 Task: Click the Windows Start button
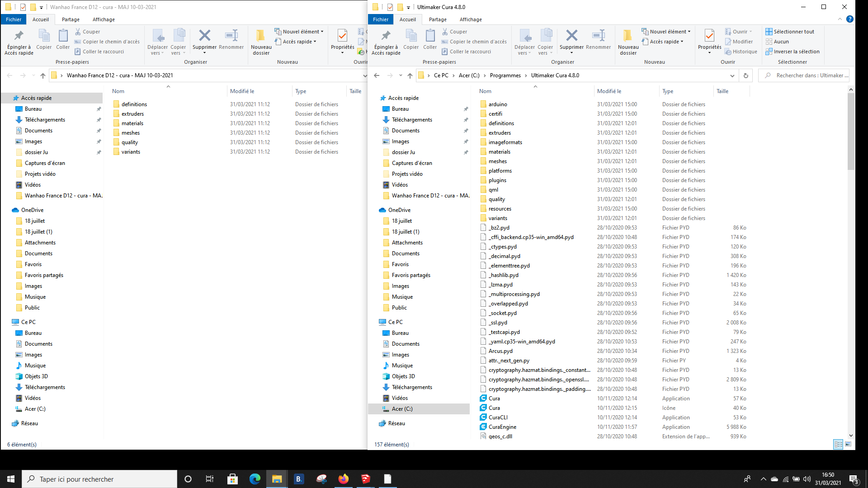(x=11, y=479)
